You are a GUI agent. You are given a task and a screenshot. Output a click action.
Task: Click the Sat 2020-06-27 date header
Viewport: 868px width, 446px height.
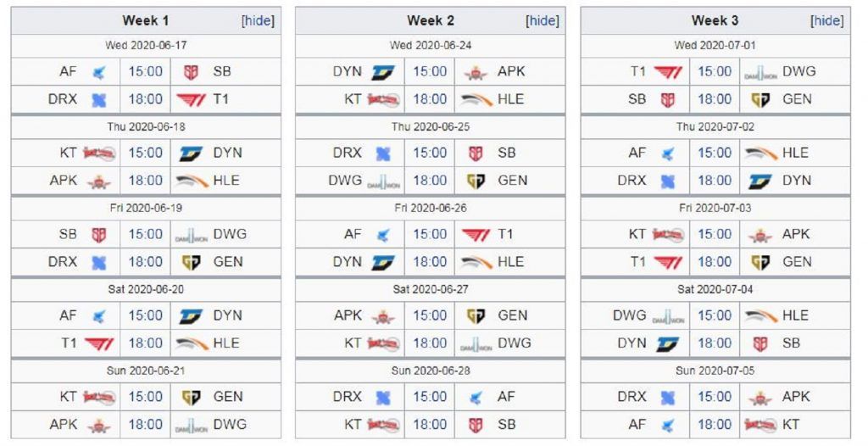click(430, 289)
